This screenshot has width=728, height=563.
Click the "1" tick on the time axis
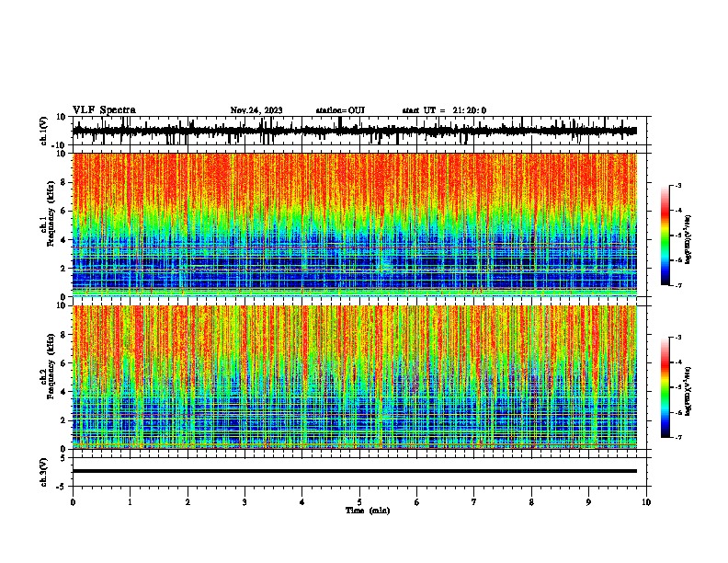(130, 502)
